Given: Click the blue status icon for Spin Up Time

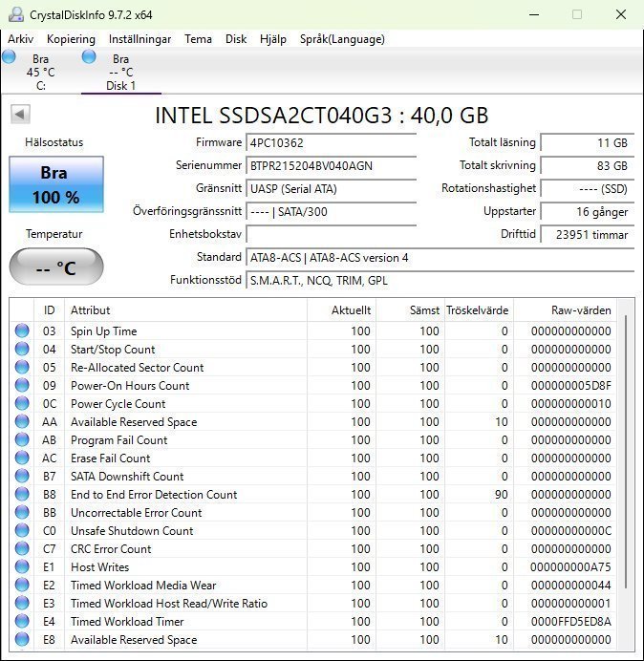Looking at the screenshot, I should pyautogui.click(x=22, y=331).
